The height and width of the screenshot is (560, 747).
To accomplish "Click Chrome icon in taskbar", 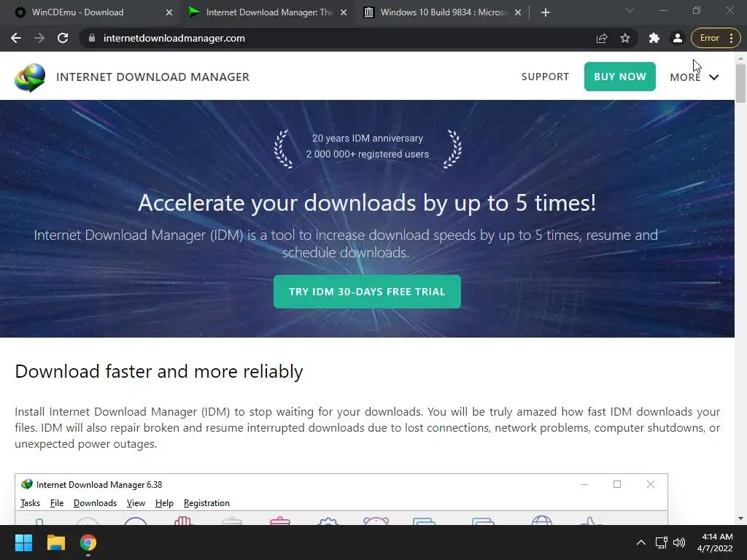I will (88, 542).
